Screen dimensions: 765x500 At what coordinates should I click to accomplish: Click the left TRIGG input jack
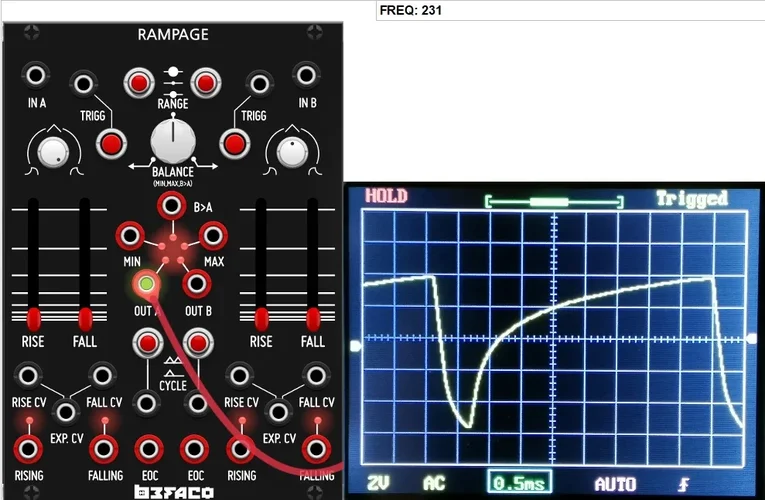83,84
